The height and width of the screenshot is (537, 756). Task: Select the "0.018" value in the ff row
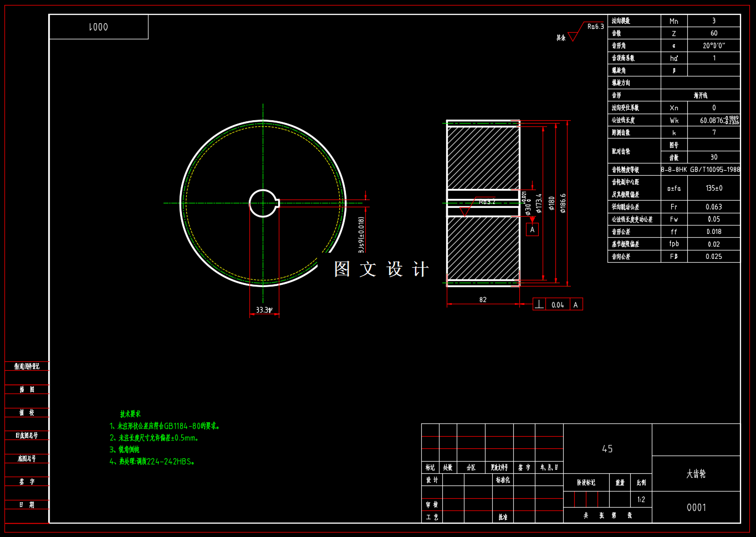pyautogui.click(x=714, y=232)
